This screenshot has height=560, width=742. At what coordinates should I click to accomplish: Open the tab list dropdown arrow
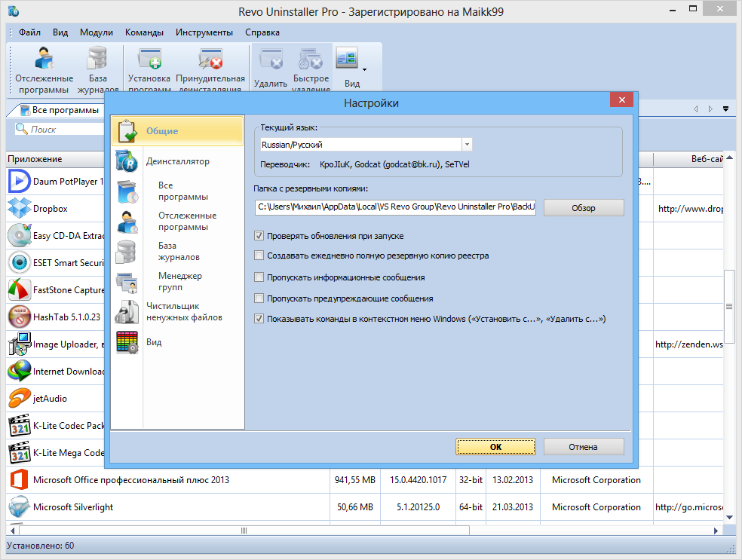click(725, 109)
